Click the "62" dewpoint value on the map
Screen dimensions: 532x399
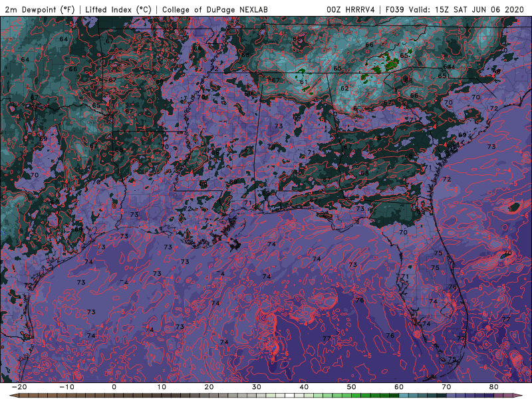(344, 88)
